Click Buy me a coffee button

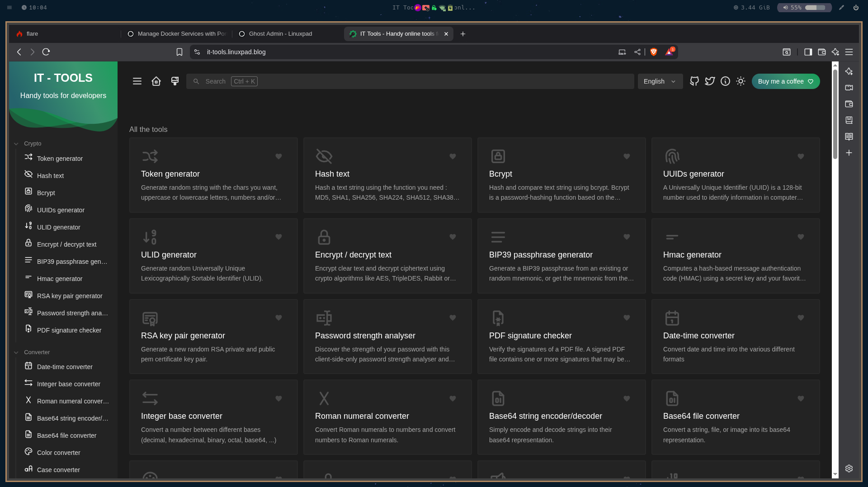(x=786, y=81)
